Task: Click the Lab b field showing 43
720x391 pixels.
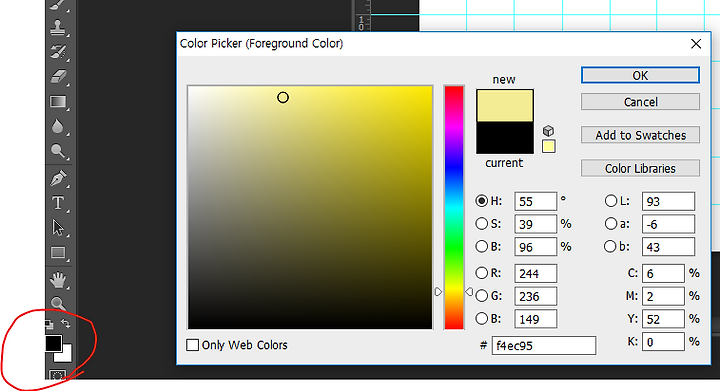Action: coord(668,247)
